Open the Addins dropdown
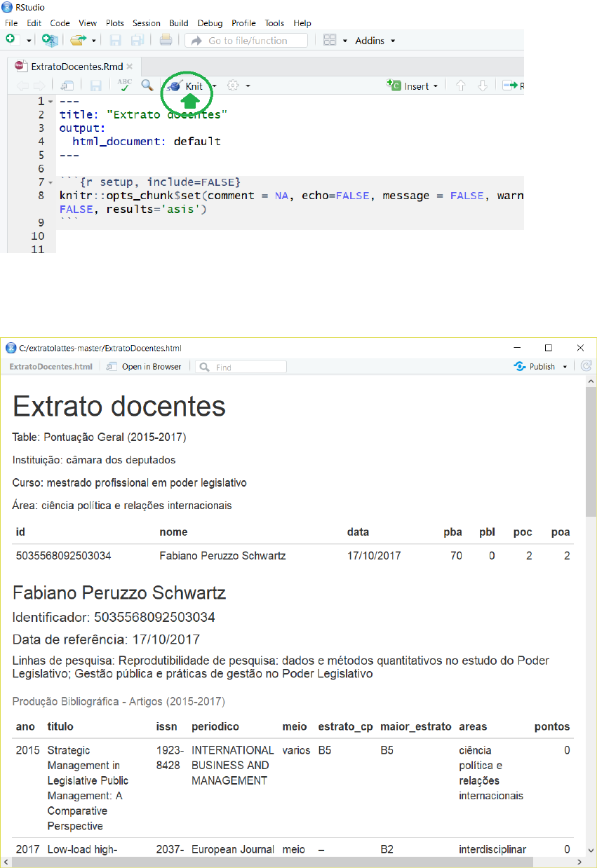This screenshot has width=597, height=868. [375, 41]
